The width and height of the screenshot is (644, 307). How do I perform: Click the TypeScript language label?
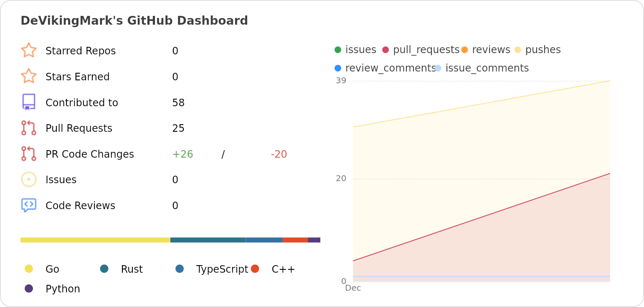222,269
